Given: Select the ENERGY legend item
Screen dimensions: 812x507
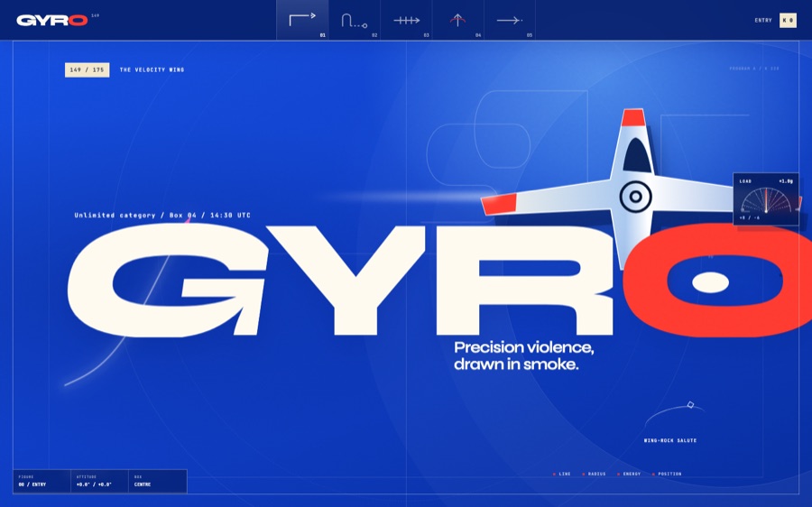Looking at the screenshot, I should tap(629, 474).
